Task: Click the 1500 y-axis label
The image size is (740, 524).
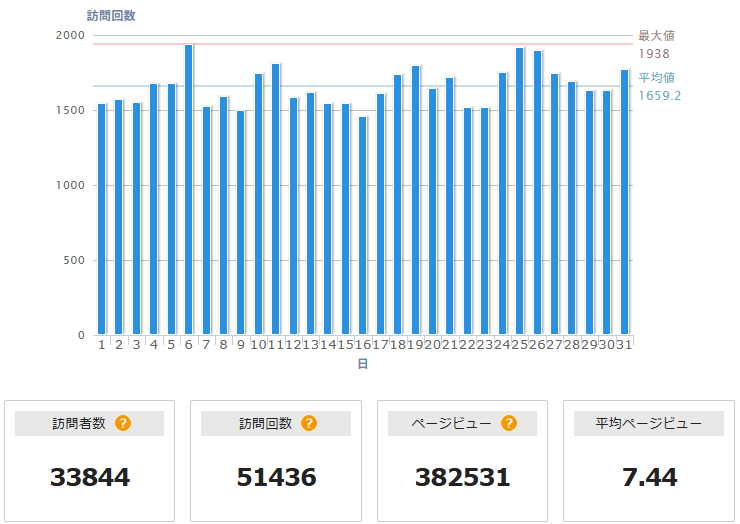Action: 70,110
